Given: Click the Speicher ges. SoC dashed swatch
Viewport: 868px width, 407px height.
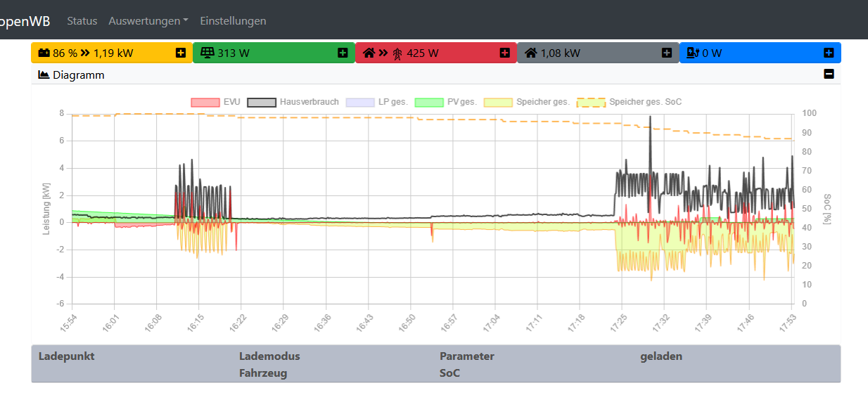Looking at the screenshot, I should coord(591,102).
